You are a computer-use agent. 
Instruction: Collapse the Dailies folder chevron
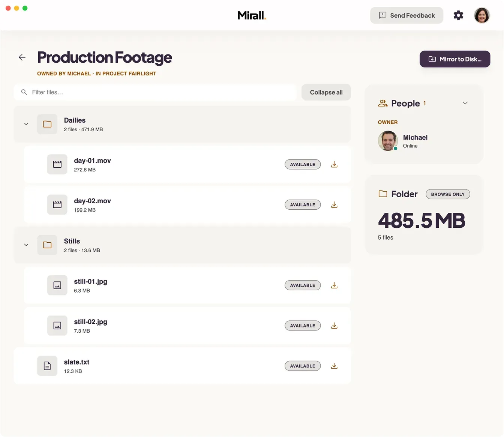tap(26, 124)
